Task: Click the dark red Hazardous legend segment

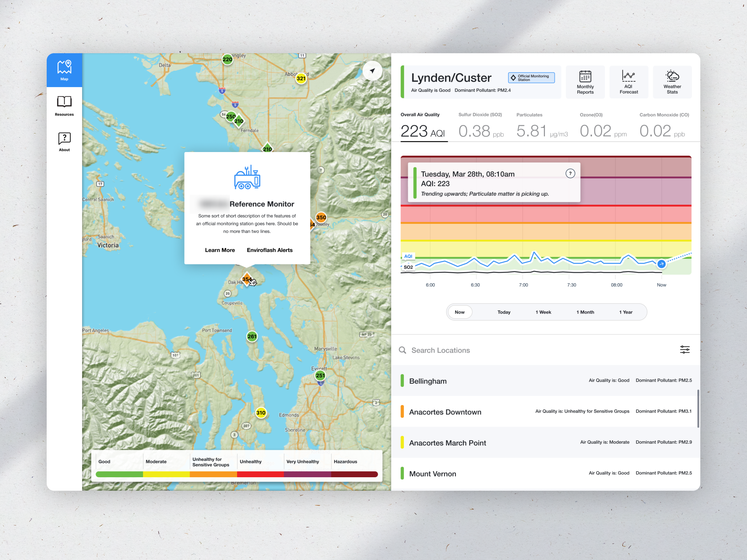Action: pos(355,474)
